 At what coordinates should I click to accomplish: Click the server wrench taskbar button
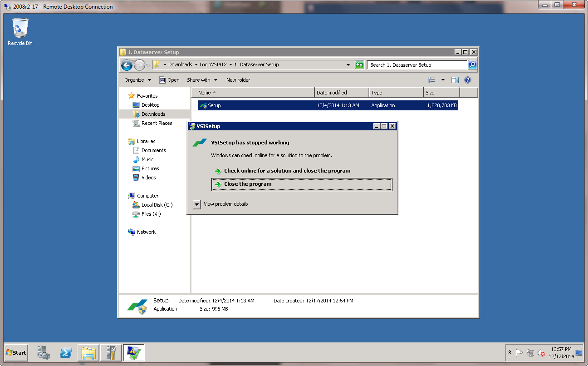(111, 352)
